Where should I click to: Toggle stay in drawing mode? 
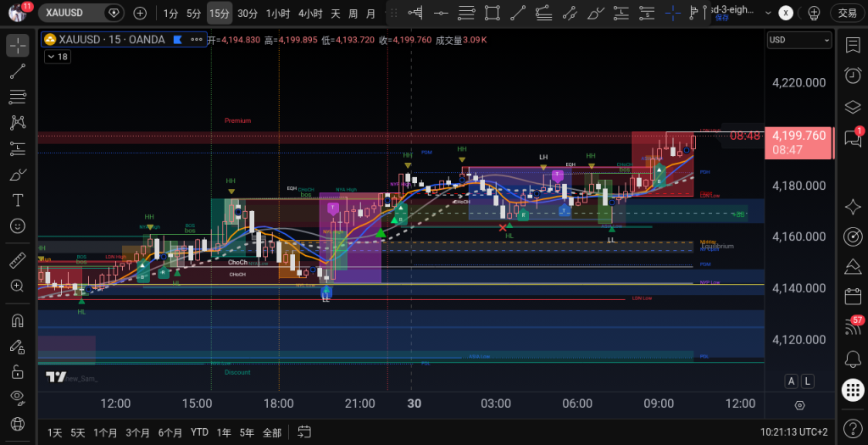coord(17,347)
